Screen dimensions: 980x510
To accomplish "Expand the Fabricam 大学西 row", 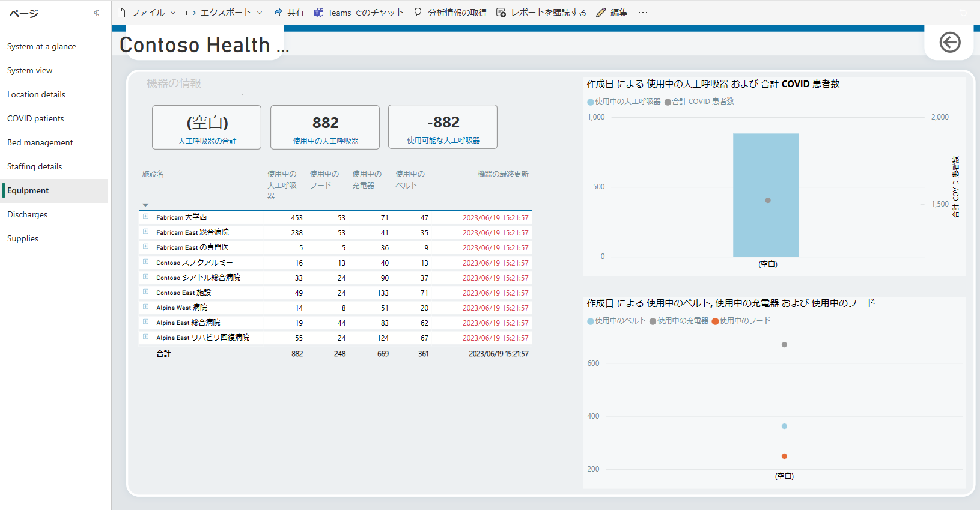I will 145,217.
